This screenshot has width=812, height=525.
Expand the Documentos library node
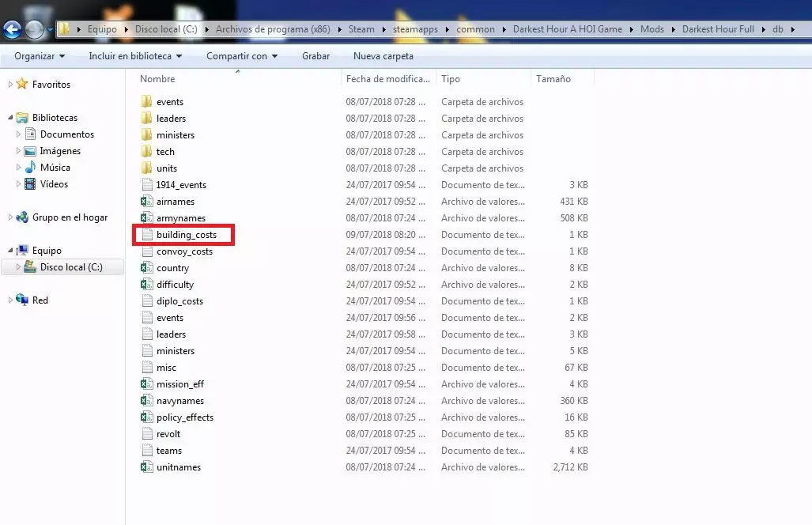[18, 134]
